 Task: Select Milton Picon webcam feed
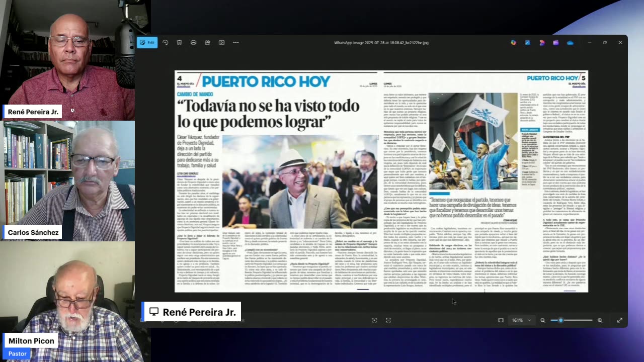[x=67, y=302]
